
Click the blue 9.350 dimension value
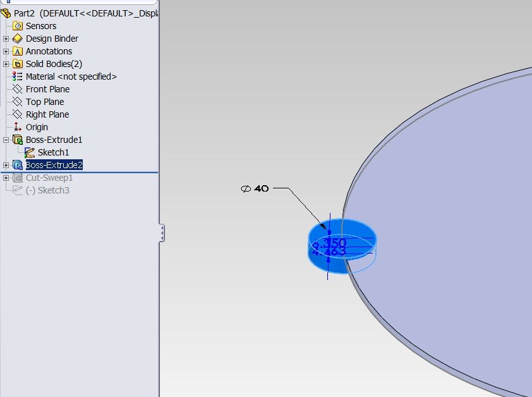[329, 243]
